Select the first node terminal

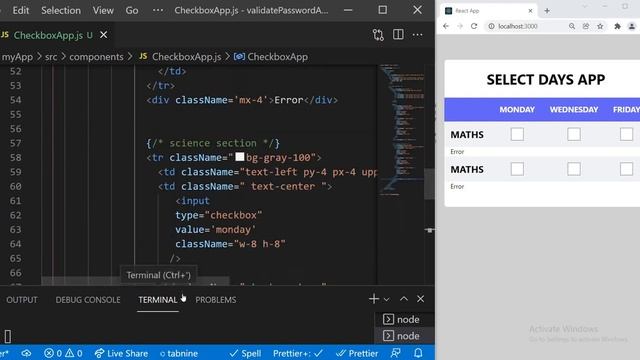pyautogui.click(x=404, y=319)
